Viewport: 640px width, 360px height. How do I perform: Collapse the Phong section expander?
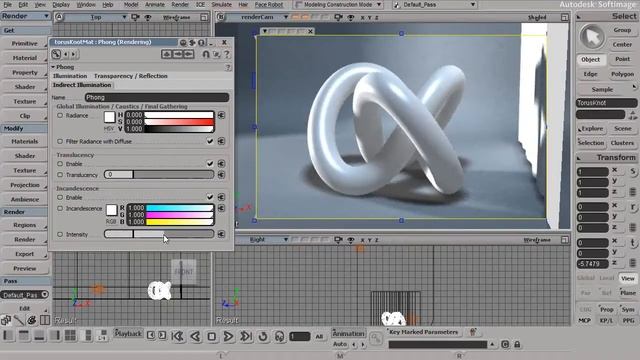pos(53,67)
